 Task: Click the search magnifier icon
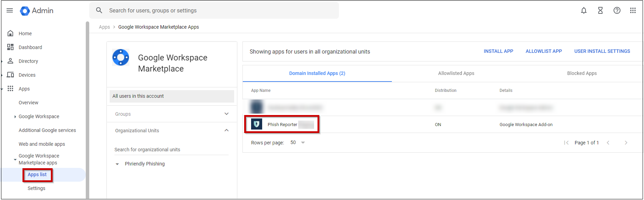(x=99, y=10)
